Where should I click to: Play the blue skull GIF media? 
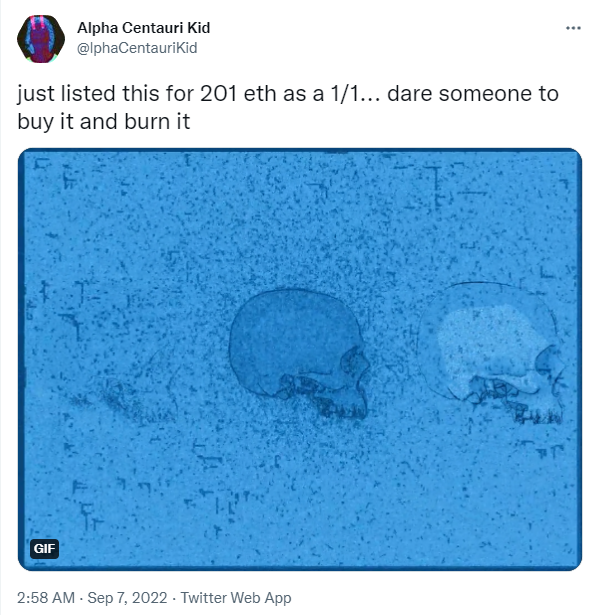tap(300, 359)
